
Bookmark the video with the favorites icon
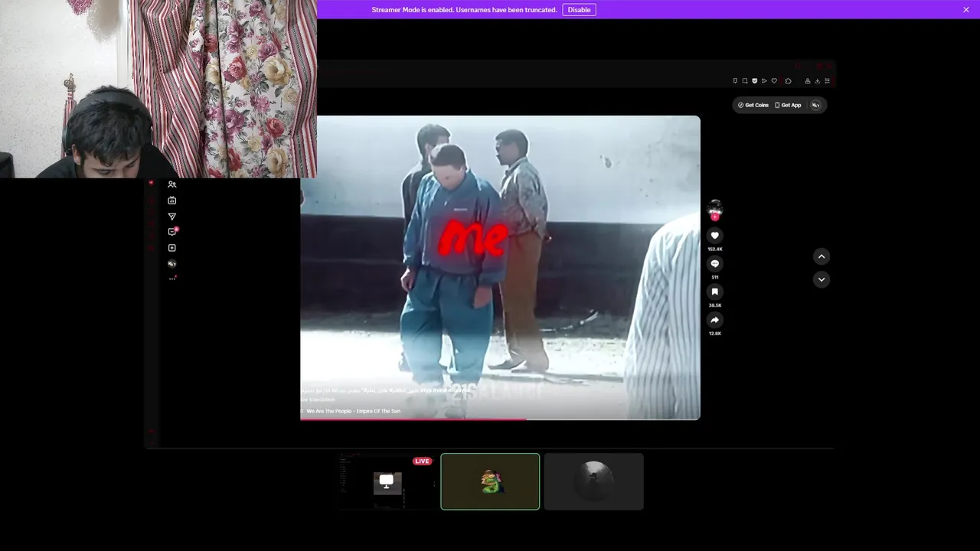click(715, 292)
